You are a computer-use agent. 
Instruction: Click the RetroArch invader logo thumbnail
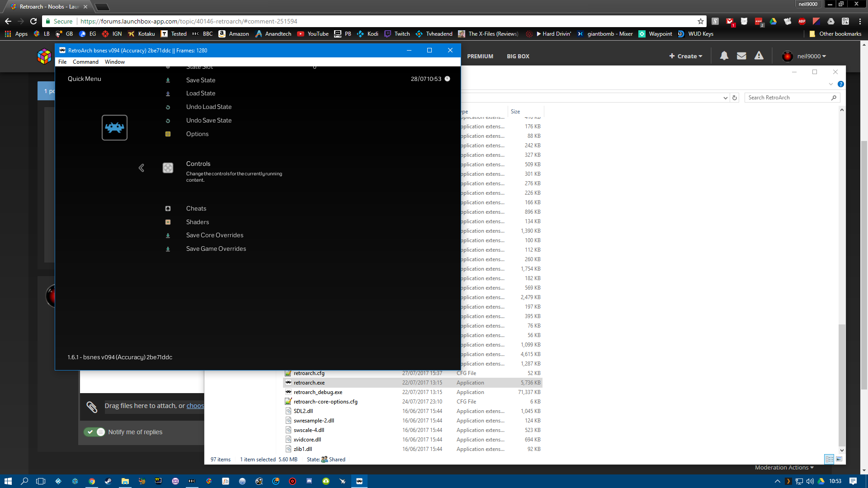coord(114,127)
